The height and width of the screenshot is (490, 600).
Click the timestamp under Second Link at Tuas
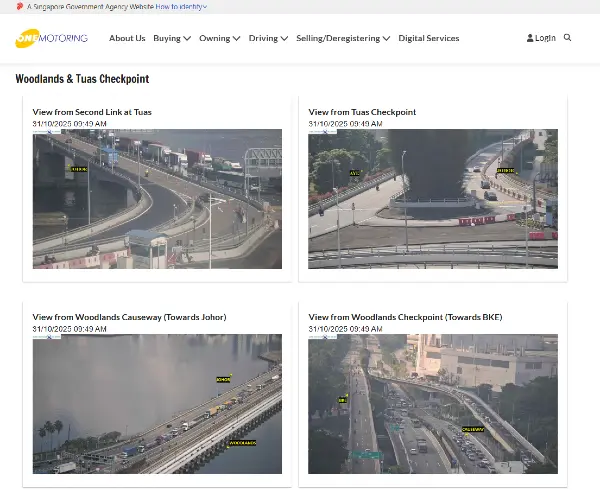pos(70,124)
